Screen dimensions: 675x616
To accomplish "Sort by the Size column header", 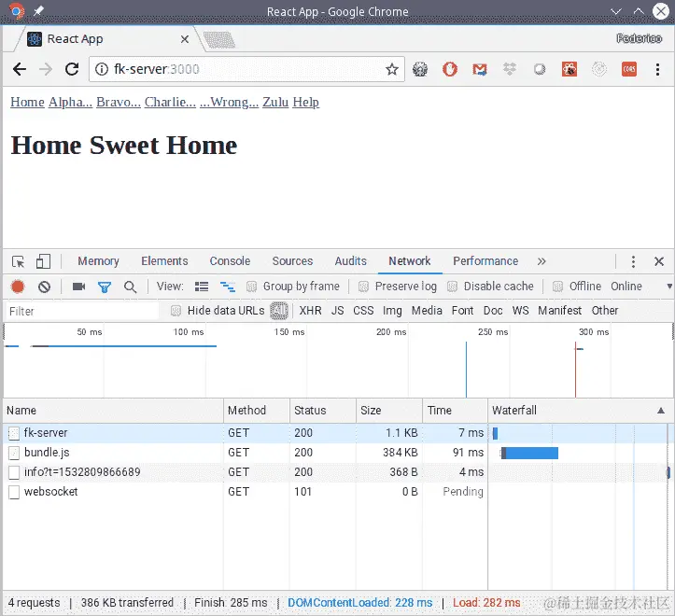I will 389,411.
